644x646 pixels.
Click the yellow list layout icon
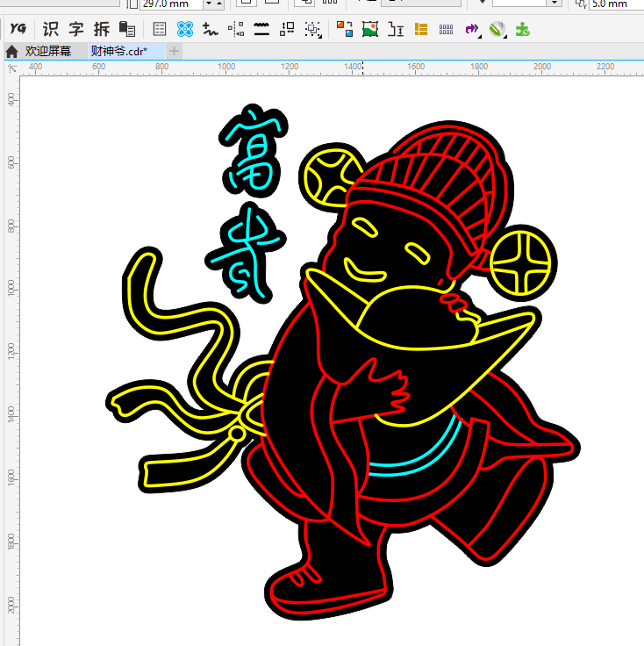[x=421, y=29]
